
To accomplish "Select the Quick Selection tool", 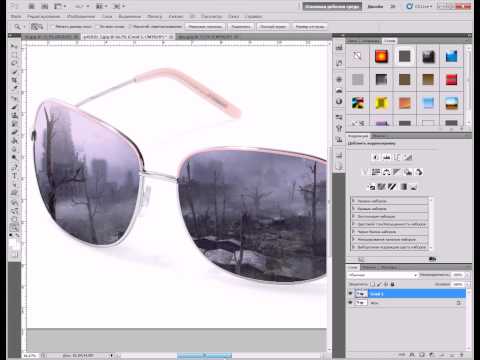I will coord(14,72).
